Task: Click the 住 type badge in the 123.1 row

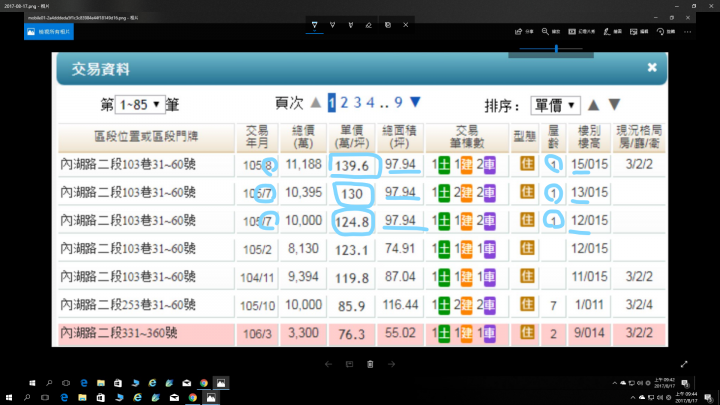Action: coord(527,248)
